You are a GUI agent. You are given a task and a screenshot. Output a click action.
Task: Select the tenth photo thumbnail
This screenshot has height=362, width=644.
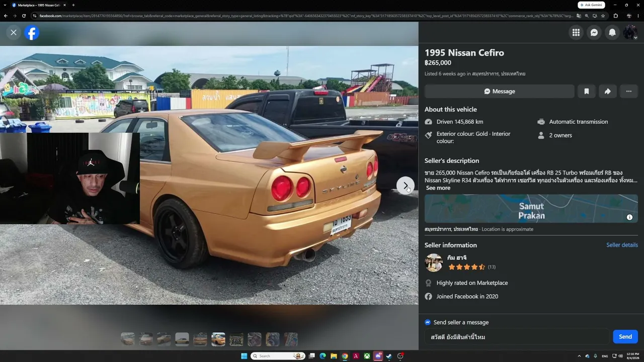click(291, 339)
